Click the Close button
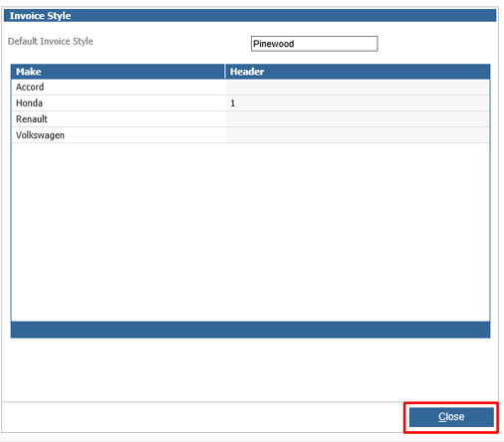 click(451, 417)
